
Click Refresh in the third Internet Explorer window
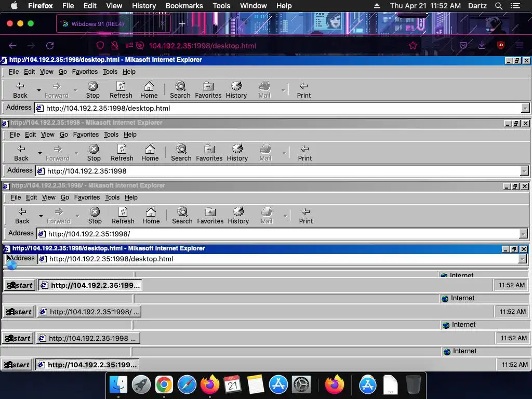pos(123,216)
